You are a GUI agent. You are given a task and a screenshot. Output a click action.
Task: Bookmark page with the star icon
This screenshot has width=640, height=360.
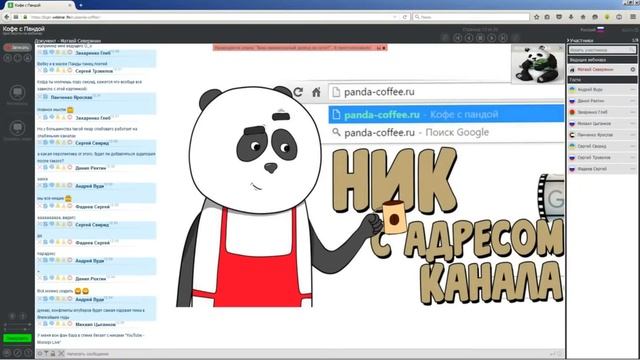click(x=537, y=17)
